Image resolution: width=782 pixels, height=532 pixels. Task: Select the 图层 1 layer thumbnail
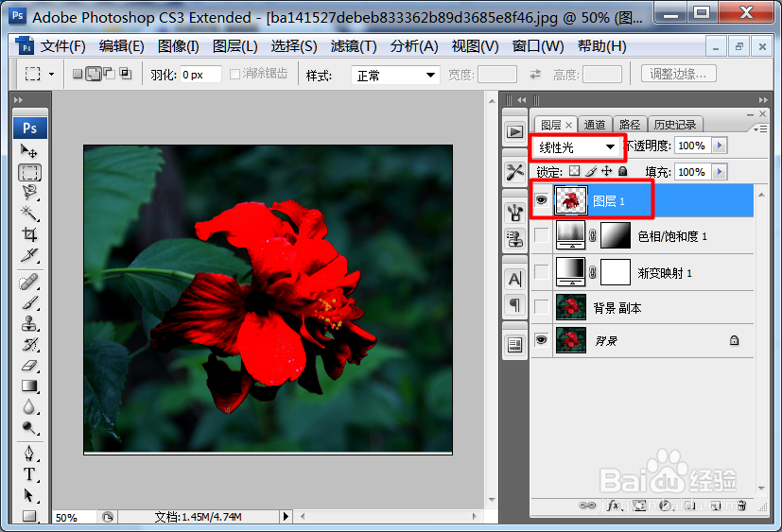pyautogui.click(x=571, y=200)
